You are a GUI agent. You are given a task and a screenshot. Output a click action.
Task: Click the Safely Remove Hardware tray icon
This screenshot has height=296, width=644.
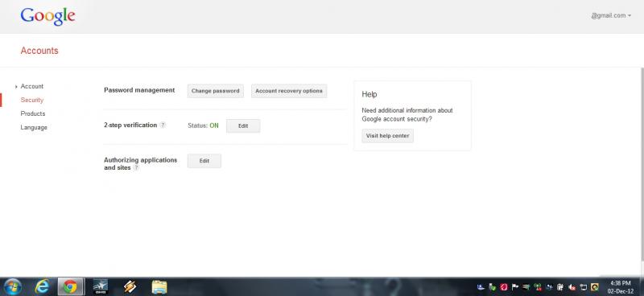(x=492, y=287)
